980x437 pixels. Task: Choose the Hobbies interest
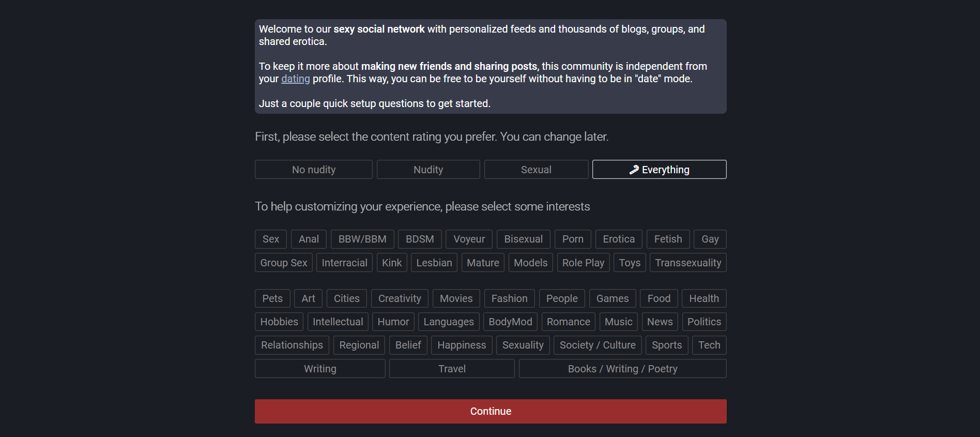(279, 322)
